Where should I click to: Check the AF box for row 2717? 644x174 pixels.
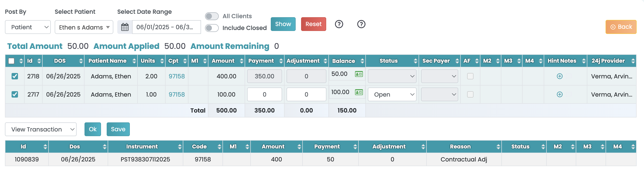pyautogui.click(x=470, y=94)
